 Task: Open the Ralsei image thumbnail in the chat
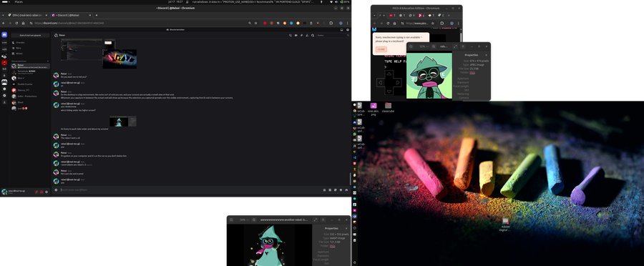point(123,121)
